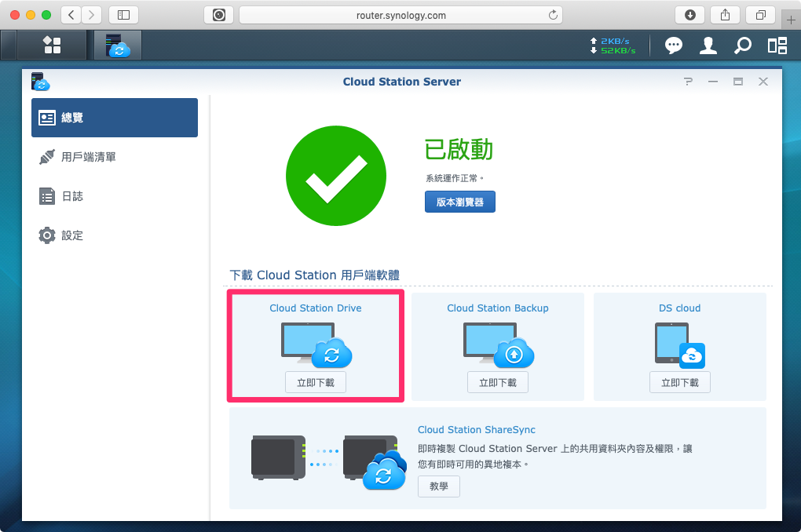Open 日誌 log section

pos(115,196)
